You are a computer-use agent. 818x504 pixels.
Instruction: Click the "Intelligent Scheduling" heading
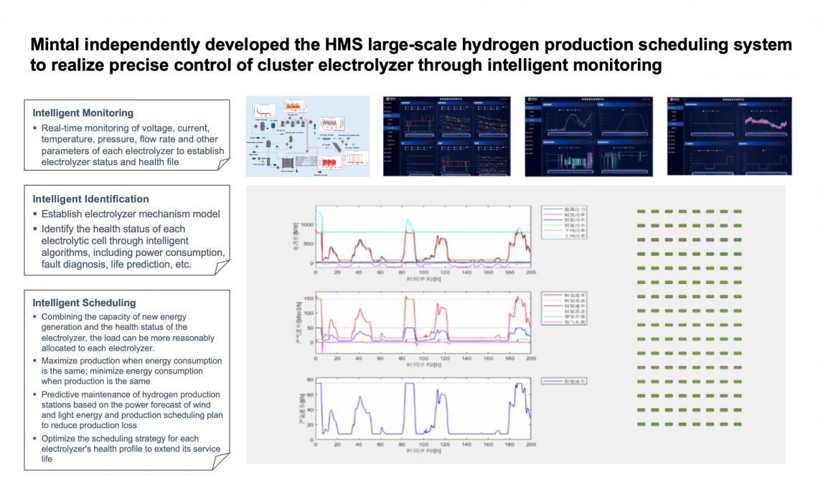[x=84, y=303]
